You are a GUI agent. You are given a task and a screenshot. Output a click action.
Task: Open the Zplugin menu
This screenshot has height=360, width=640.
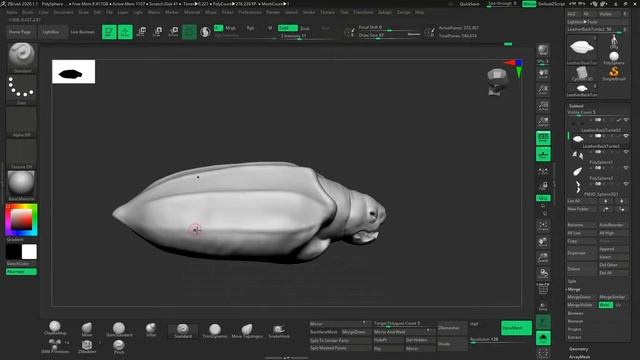point(385,12)
